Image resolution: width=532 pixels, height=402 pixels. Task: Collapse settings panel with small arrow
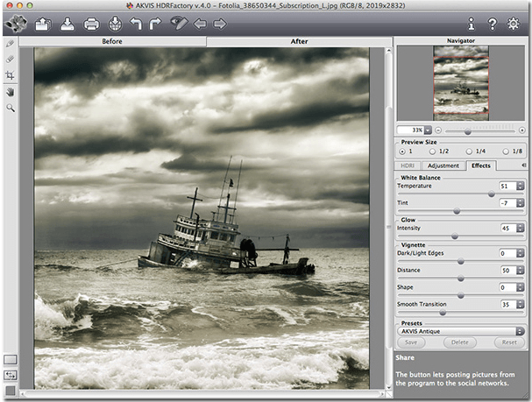pos(523,165)
